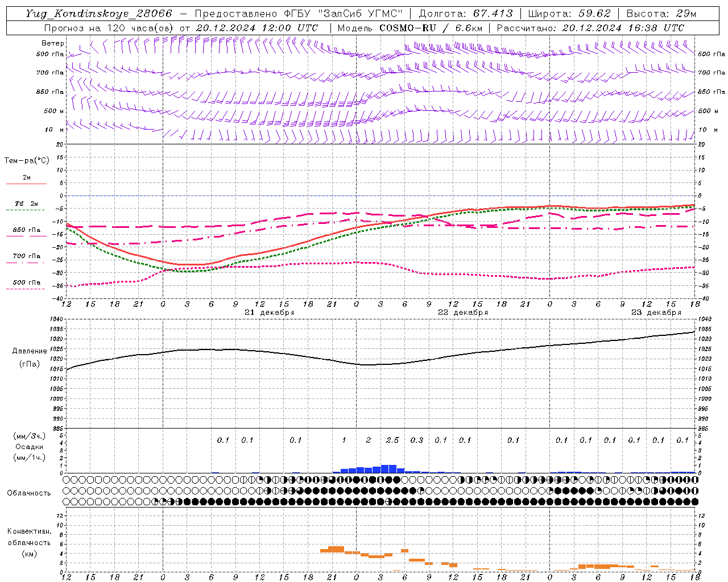Click the Ветер panel label
This screenshot has width=728, height=582.
pyautogui.click(x=53, y=43)
